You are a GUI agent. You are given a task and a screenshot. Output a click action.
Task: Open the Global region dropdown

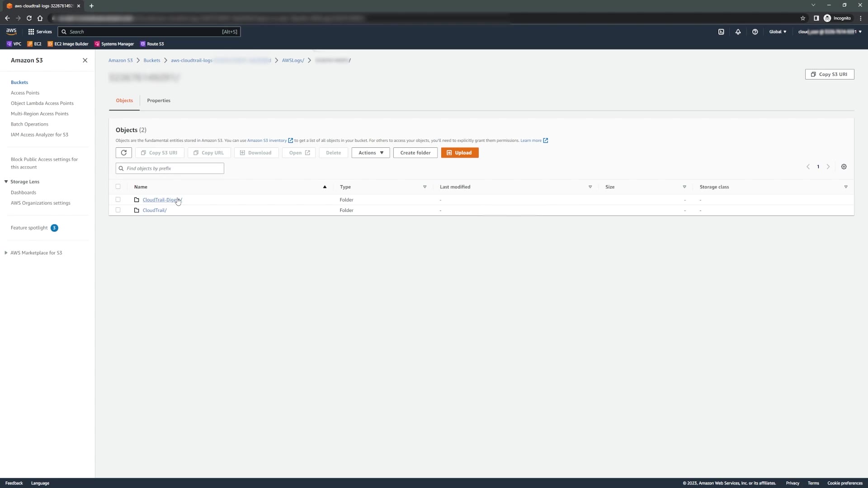click(778, 32)
